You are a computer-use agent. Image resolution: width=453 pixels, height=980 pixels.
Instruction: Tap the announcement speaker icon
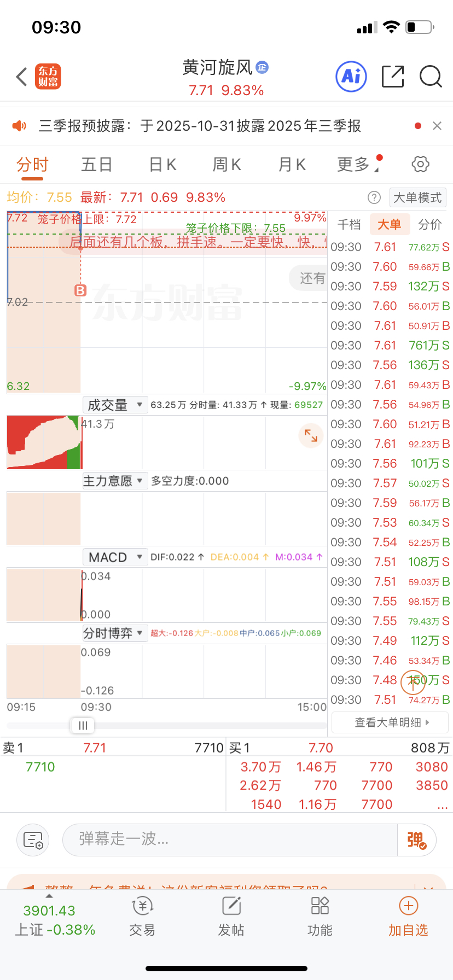[x=19, y=126]
